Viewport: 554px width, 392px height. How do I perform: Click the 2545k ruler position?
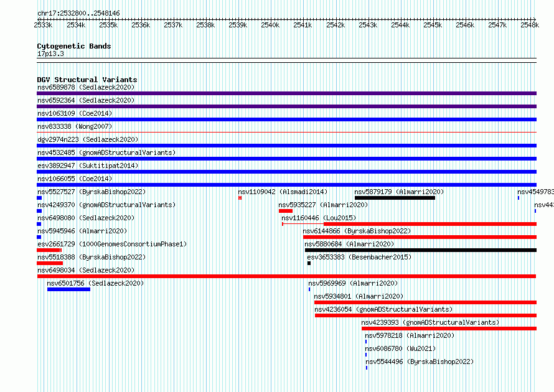coord(433,25)
